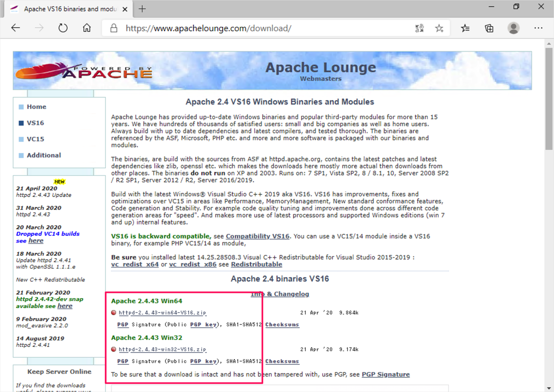This screenshot has width=554, height=392.
Task: Navigate back to the previous page
Action: 15,28
